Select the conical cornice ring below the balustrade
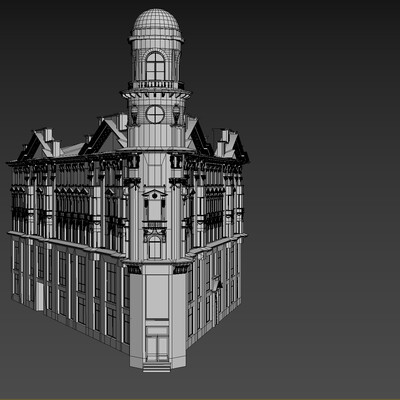This screenshot has height=400, width=400. click(x=156, y=93)
